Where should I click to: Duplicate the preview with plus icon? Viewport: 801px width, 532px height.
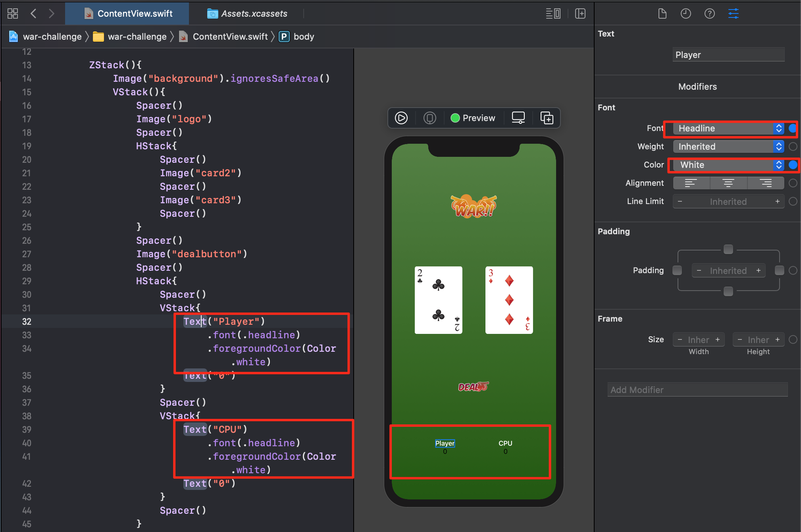[x=547, y=118]
